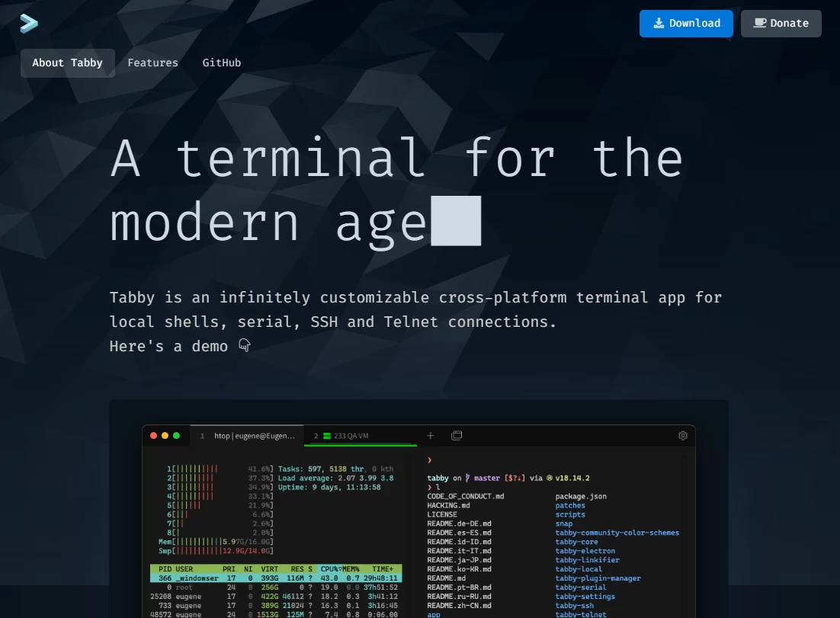Open the settings gear in demo terminal

(682, 436)
